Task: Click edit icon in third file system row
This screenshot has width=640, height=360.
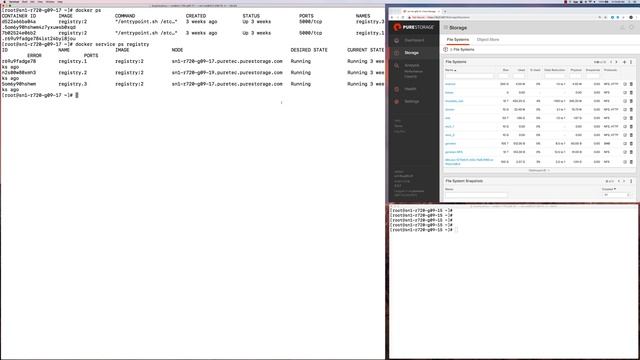Action: point(625,101)
